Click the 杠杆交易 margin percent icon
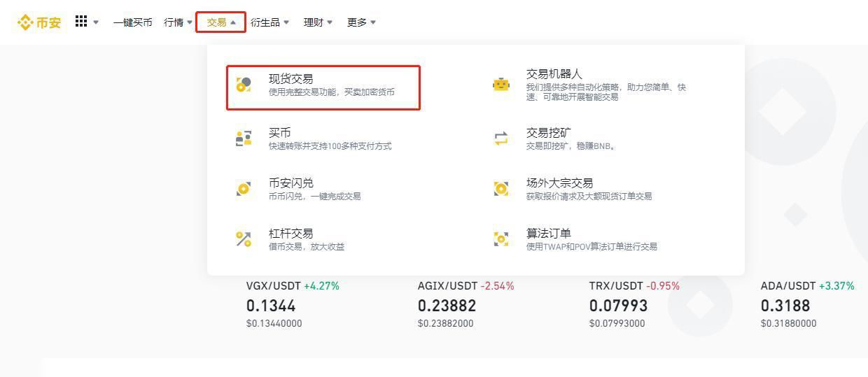The width and height of the screenshot is (868, 377). coord(244,239)
